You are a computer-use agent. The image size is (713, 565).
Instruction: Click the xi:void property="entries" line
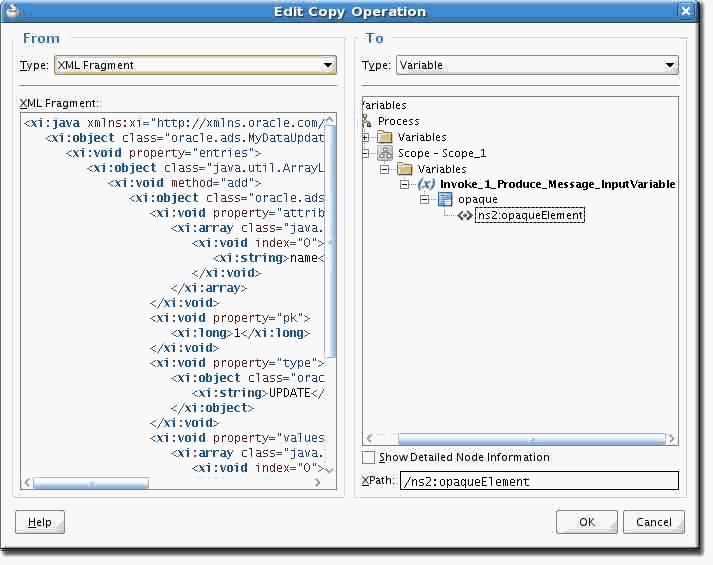tap(163, 153)
